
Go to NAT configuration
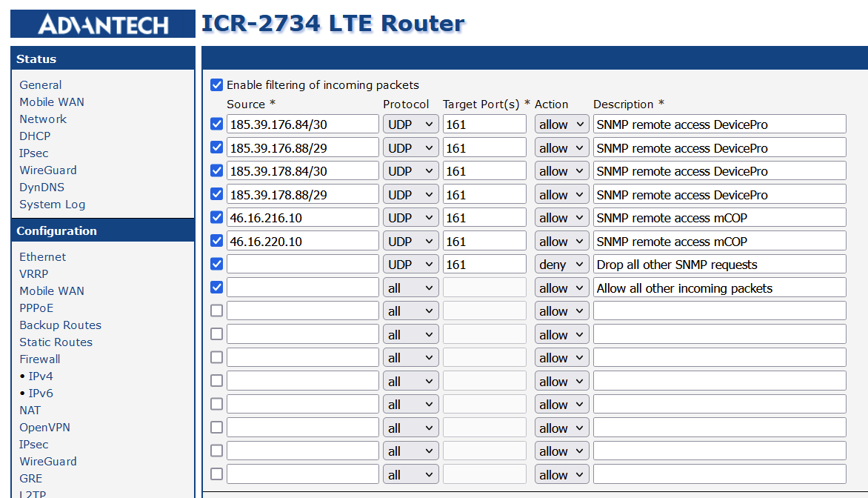30,411
